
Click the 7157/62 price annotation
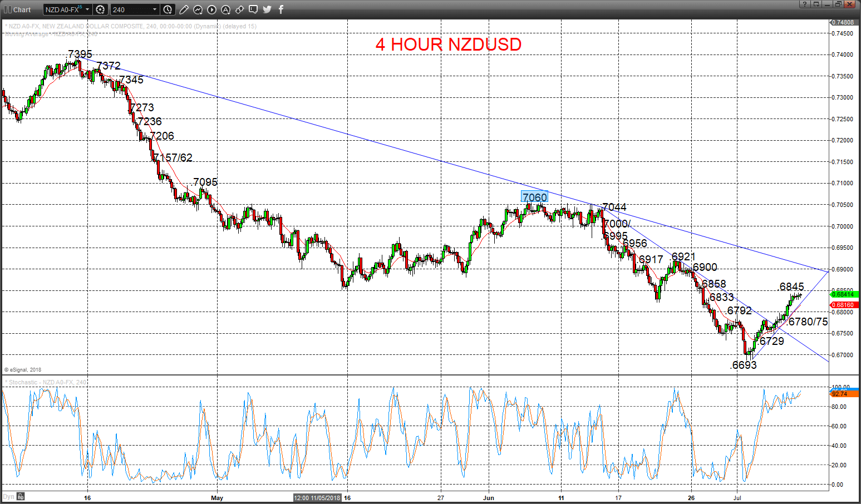click(173, 158)
